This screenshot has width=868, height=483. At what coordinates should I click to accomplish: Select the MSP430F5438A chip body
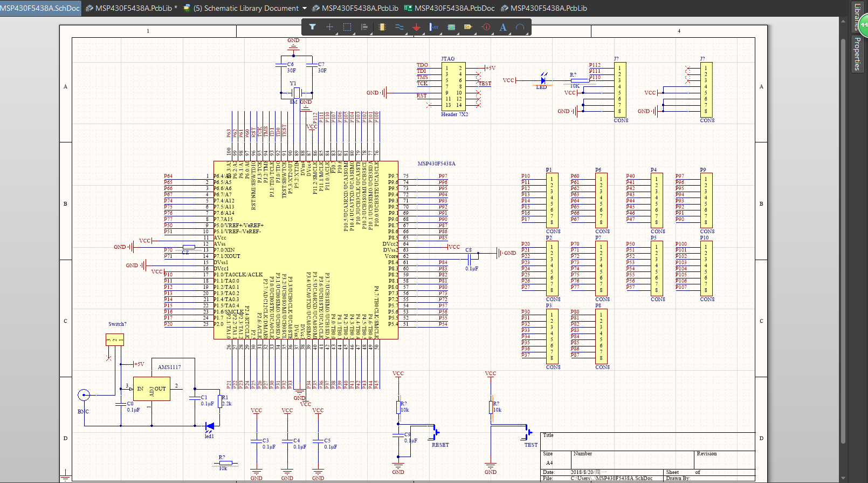click(306, 250)
